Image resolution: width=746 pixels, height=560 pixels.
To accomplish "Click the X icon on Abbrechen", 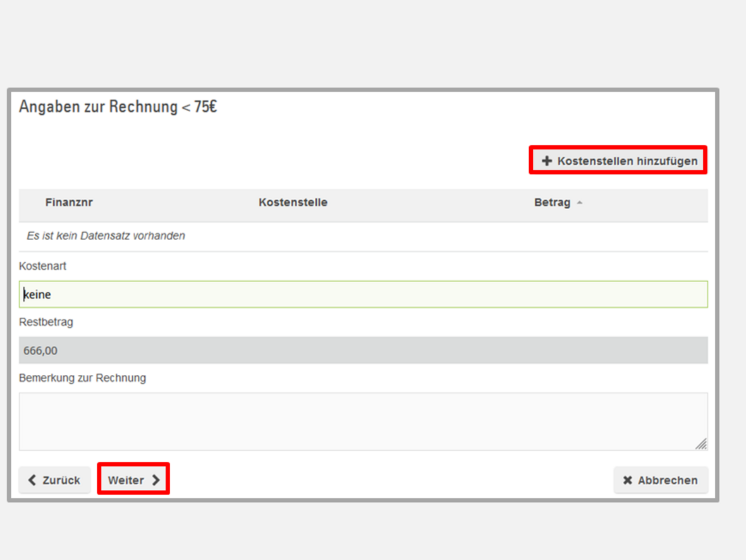I will [627, 480].
